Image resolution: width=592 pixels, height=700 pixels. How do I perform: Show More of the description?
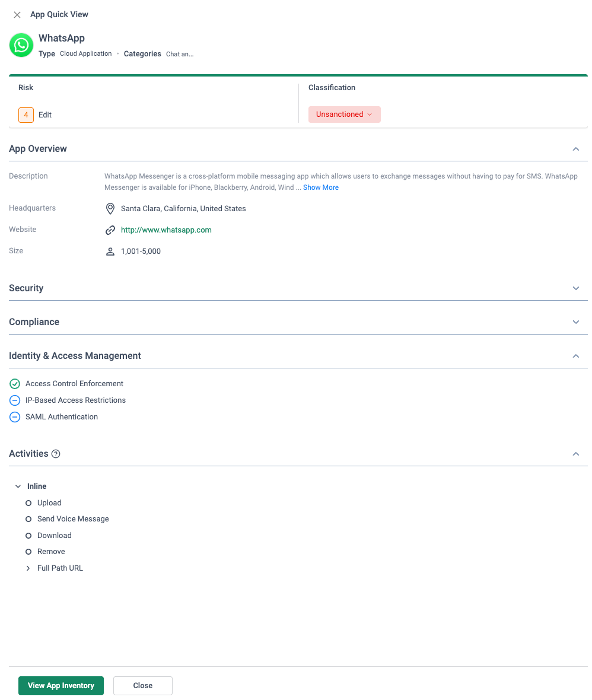point(320,187)
